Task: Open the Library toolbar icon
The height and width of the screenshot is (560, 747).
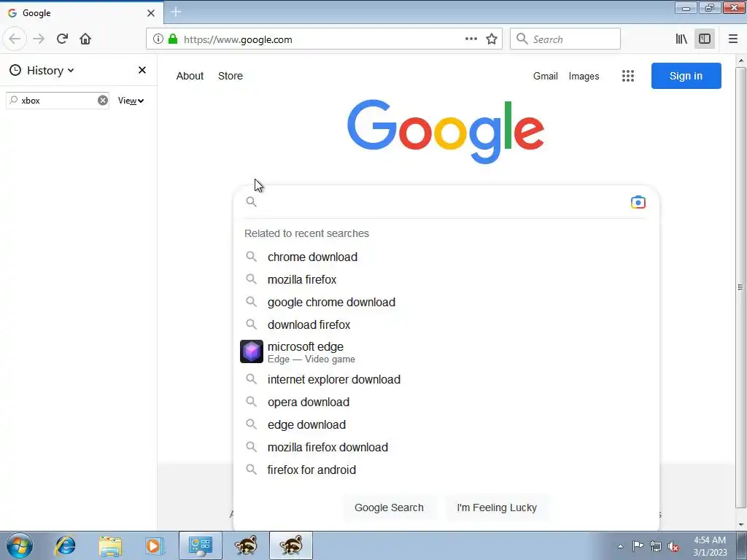Action: point(681,39)
